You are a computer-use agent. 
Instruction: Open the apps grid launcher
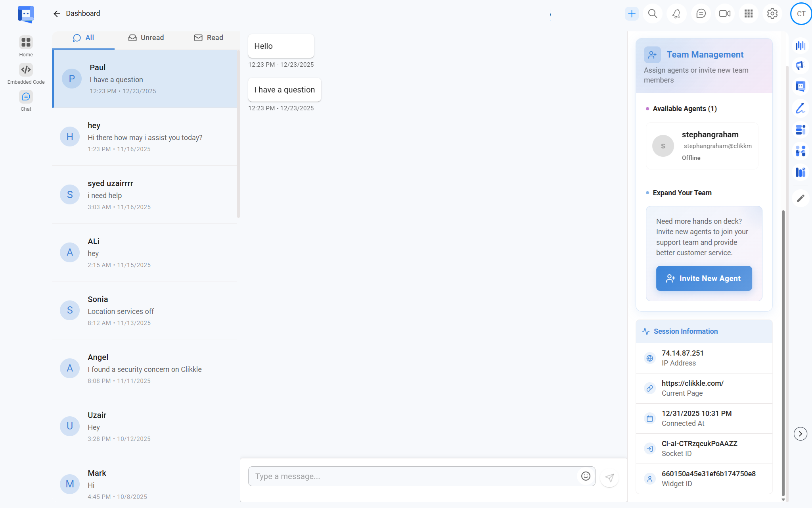click(749, 14)
